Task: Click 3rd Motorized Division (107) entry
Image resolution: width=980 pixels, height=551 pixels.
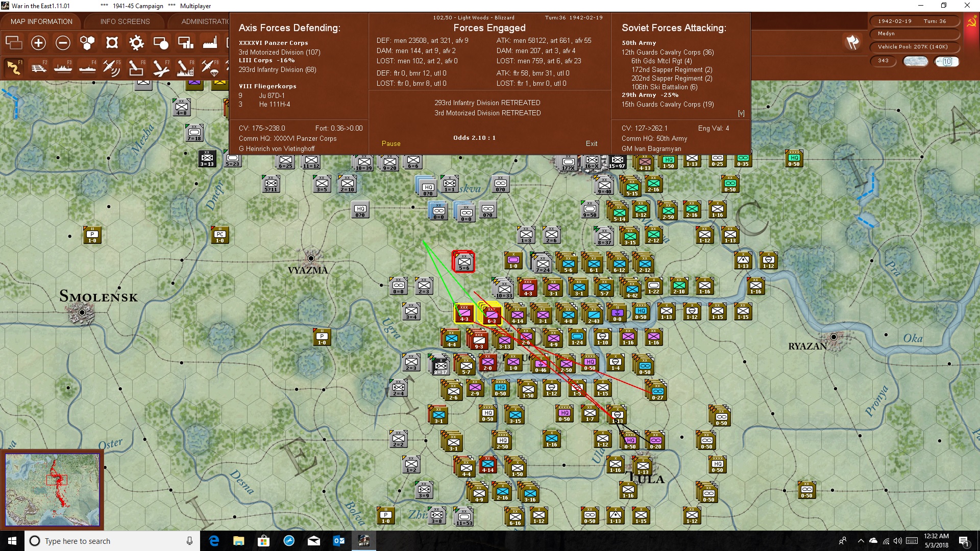Action: (x=280, y=52)
